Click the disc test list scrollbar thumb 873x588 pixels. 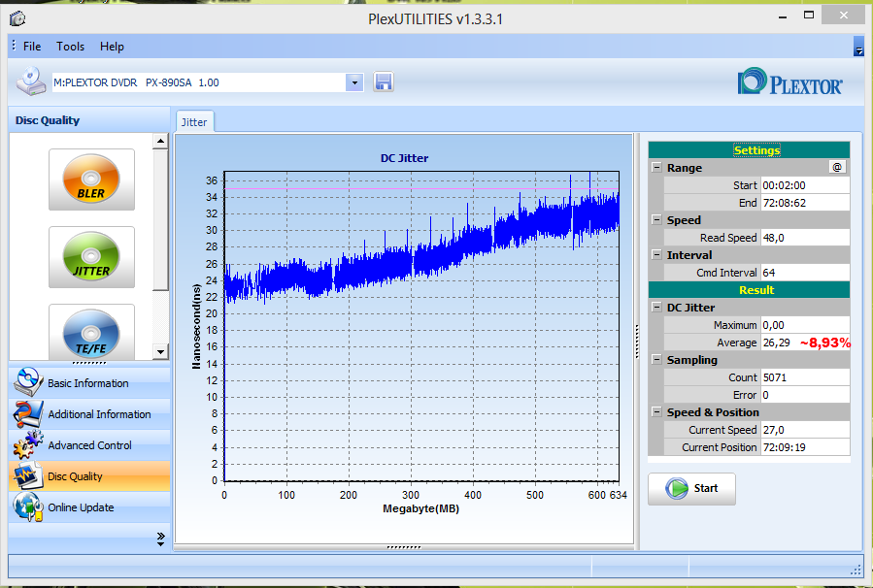pyautogui.click(x=160, y=219)
